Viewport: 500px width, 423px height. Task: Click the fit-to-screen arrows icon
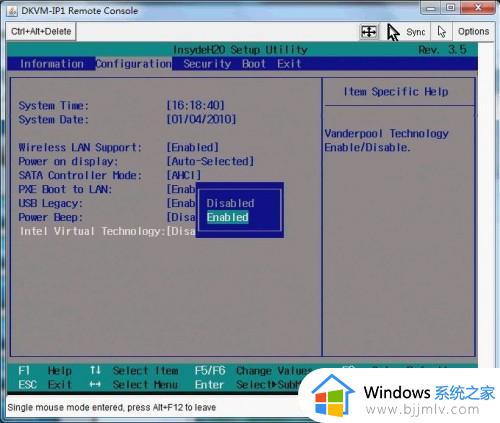[x=369, y=32]
